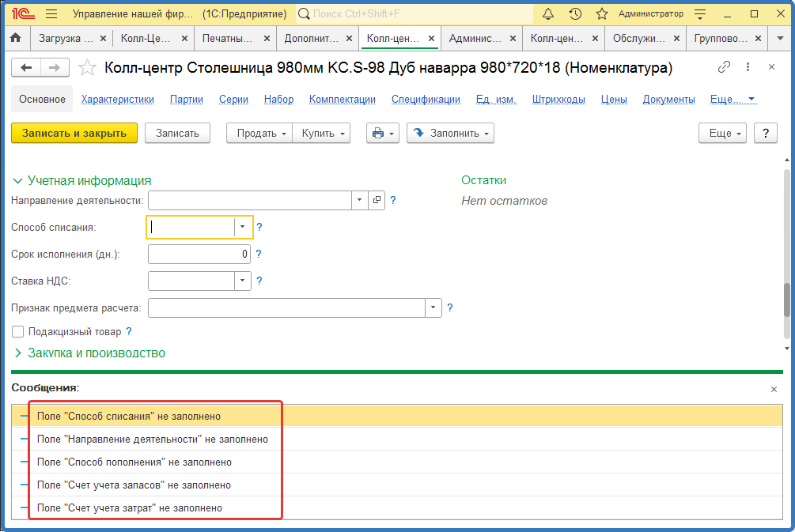Go to the home page icon
Screen dimensions: 795x532
coord(16,38)
